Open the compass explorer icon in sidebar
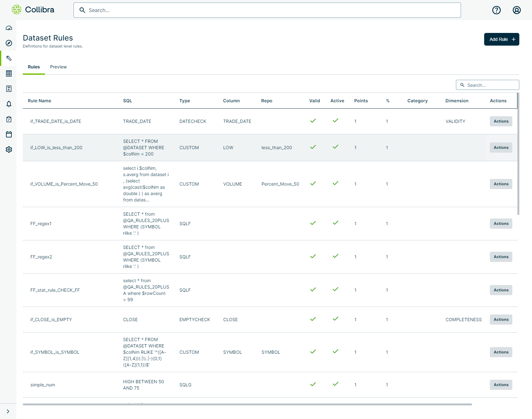This screenshot has width=532, height=419. coord(9,43)
